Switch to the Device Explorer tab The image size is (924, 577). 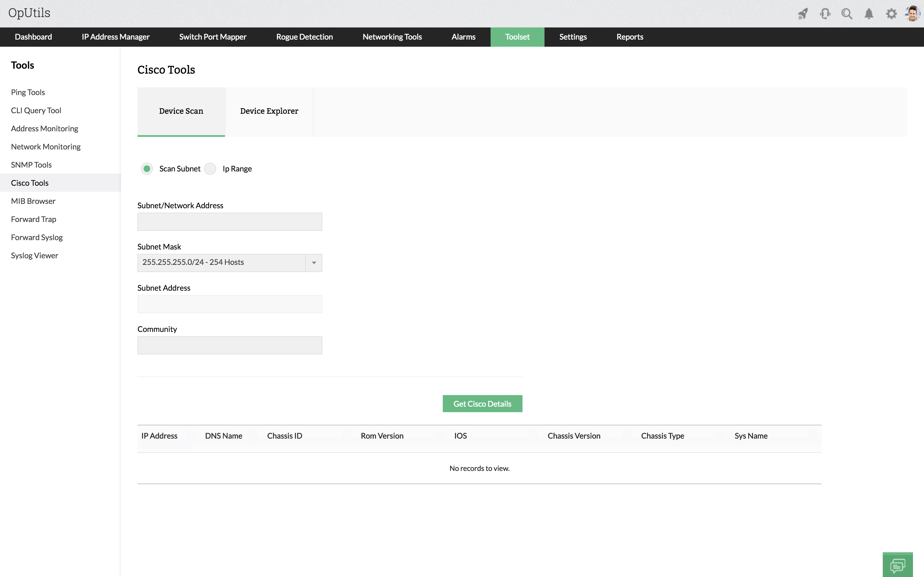[x=269, y=111]
